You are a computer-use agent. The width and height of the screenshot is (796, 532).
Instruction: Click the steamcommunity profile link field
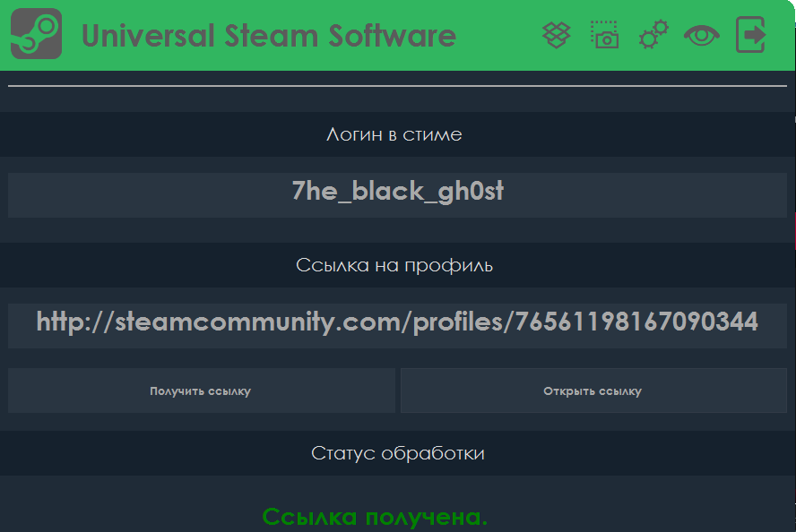pyautogui.click(x=397, y=326)
